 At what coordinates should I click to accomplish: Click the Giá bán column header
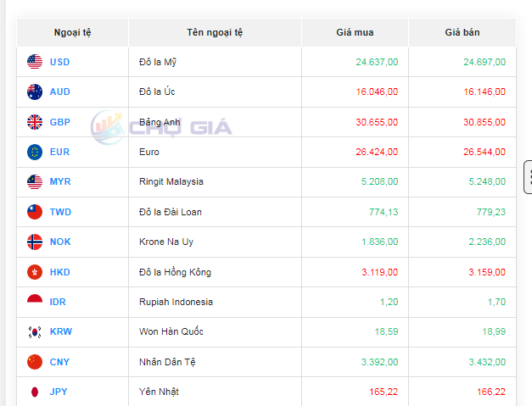tap(462, 32)
